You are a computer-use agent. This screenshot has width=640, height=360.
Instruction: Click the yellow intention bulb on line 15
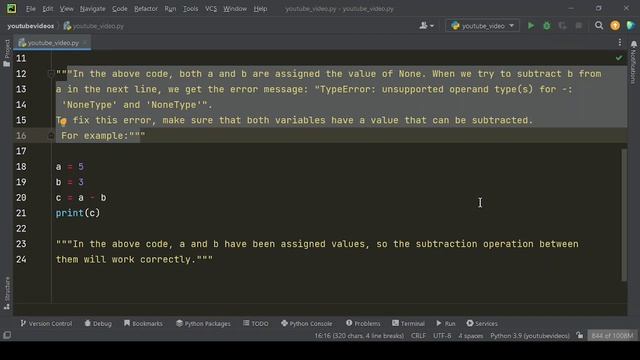63,121
